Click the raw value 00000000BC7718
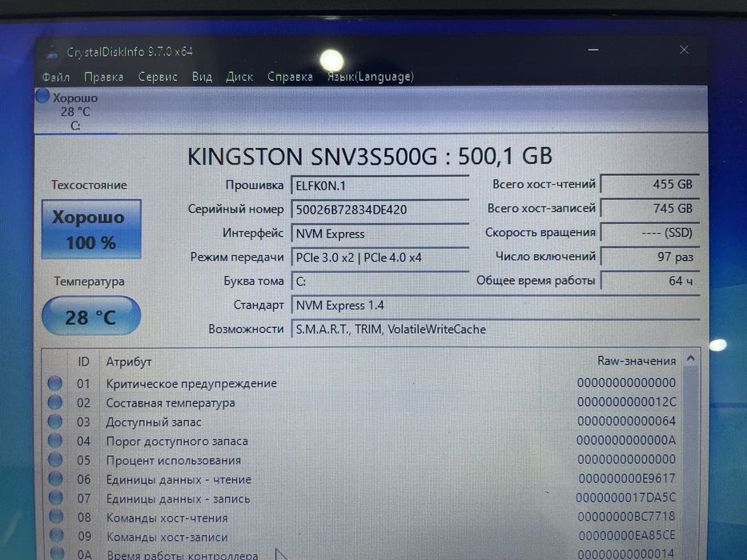Viewport: 747px width, 560px height. [x=626, y=516]
